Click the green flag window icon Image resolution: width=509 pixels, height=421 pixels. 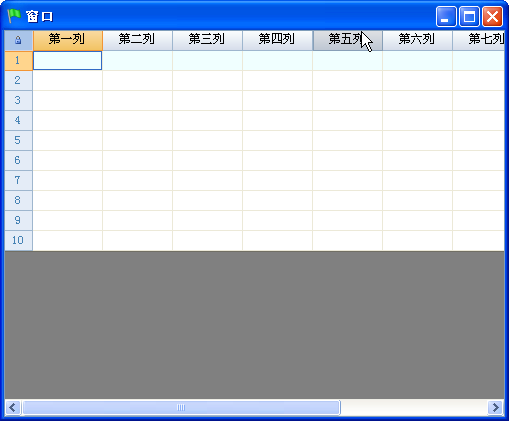click(x=14, y=16)
